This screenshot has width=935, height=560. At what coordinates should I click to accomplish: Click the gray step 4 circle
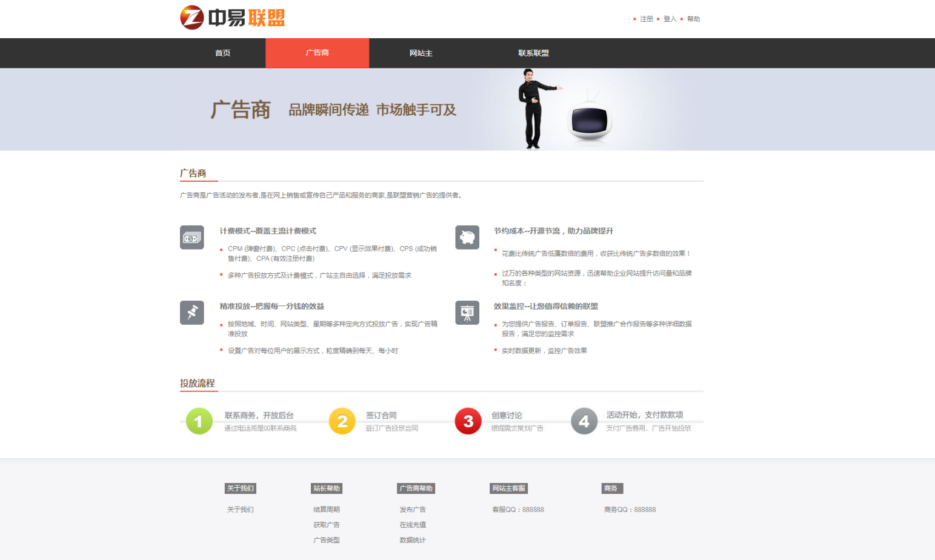pyautogui.click(x=584, y=421)
